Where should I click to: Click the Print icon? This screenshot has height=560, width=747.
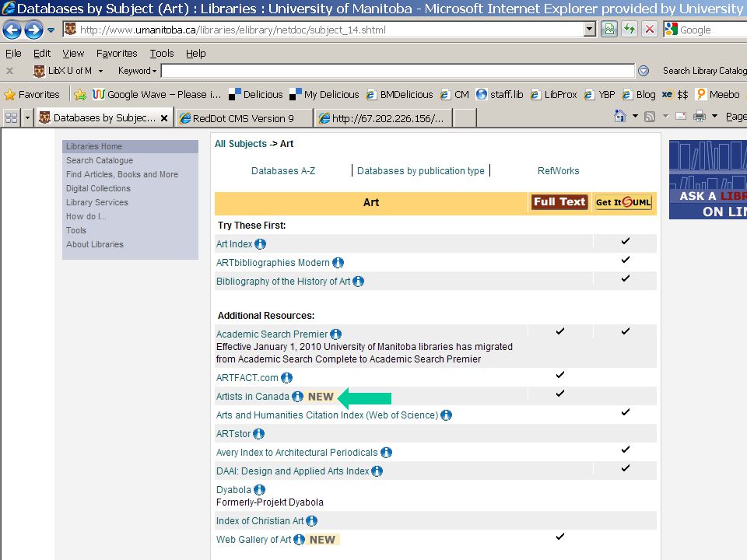(x=700, y=116)
